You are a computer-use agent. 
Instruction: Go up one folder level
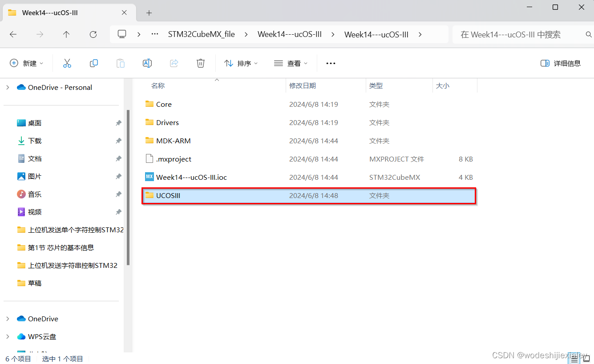pos(66,34)
